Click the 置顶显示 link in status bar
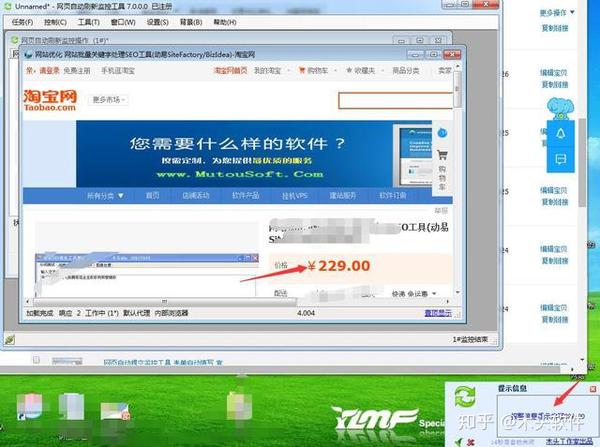600x447 pixels. tap(438, 313)
